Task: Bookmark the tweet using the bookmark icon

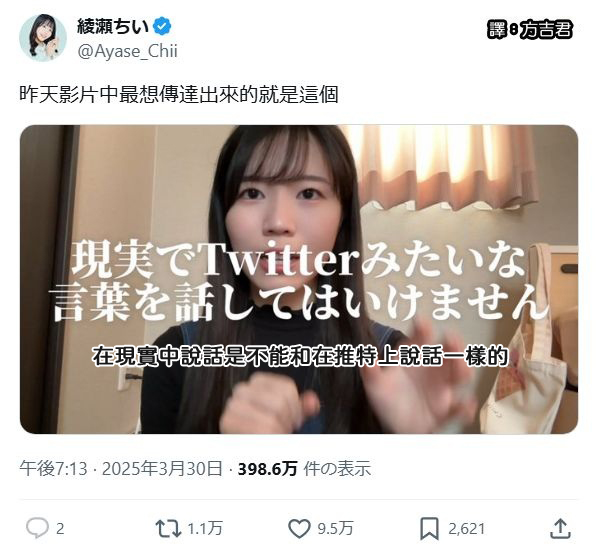Action: point(429,528)
